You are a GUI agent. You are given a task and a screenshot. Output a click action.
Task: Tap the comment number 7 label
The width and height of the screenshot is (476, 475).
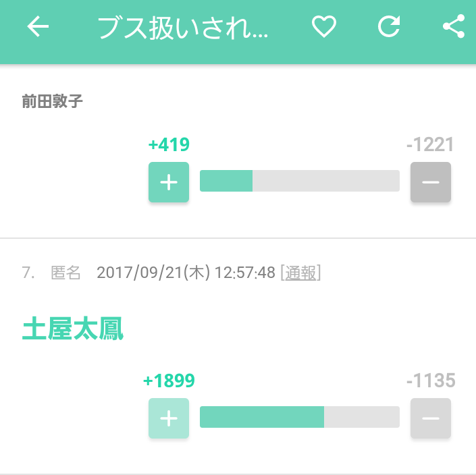tap(28, 273)
